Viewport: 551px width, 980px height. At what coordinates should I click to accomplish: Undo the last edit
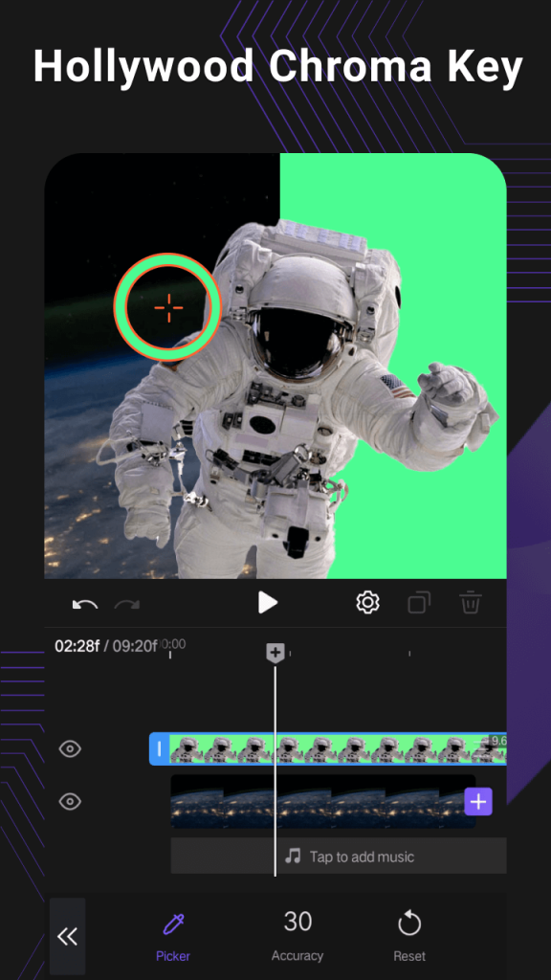85,604
